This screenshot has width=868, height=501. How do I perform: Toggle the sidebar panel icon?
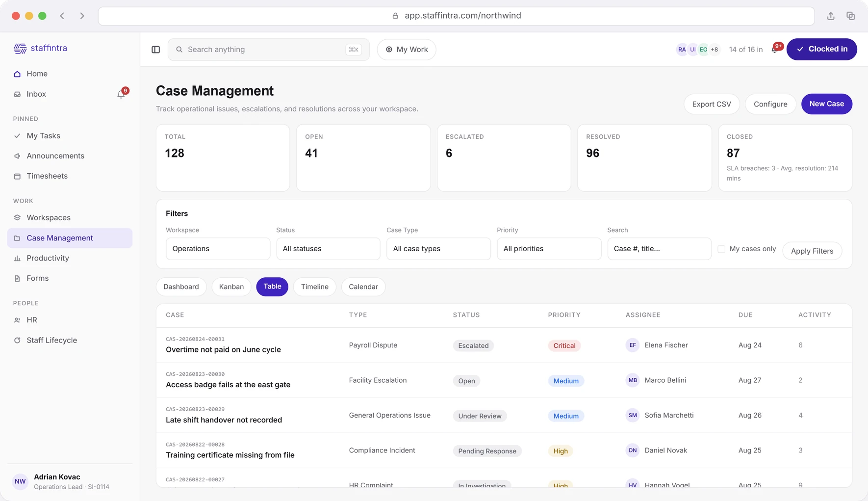[x=156, y=50]
